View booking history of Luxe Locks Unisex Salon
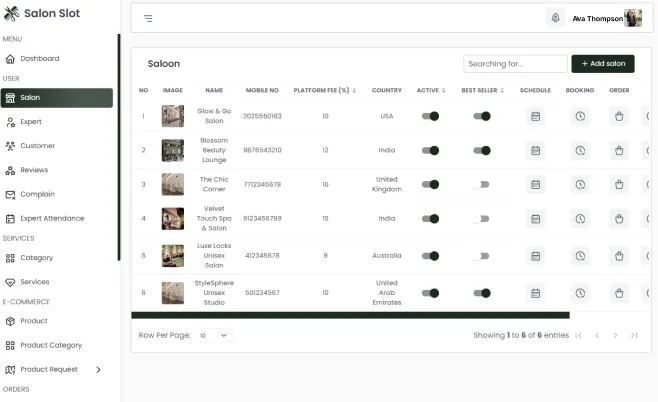Screen dimensions: 658x402 tap(580, 256)
